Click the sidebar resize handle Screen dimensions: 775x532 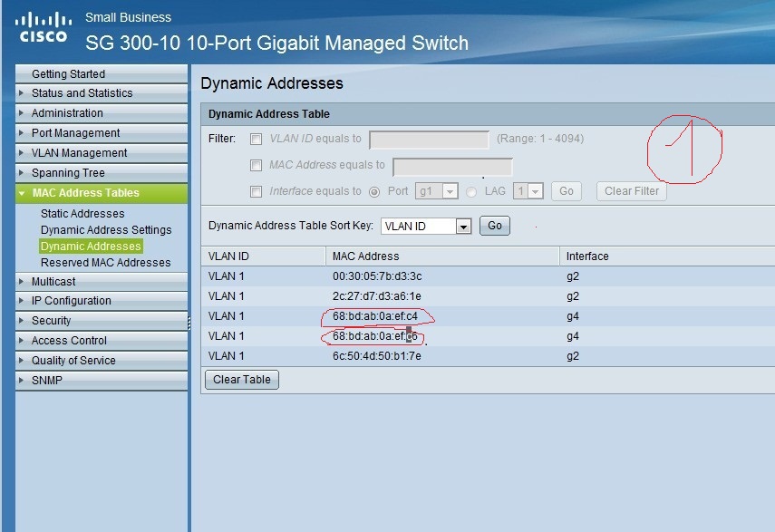point(189,323)
